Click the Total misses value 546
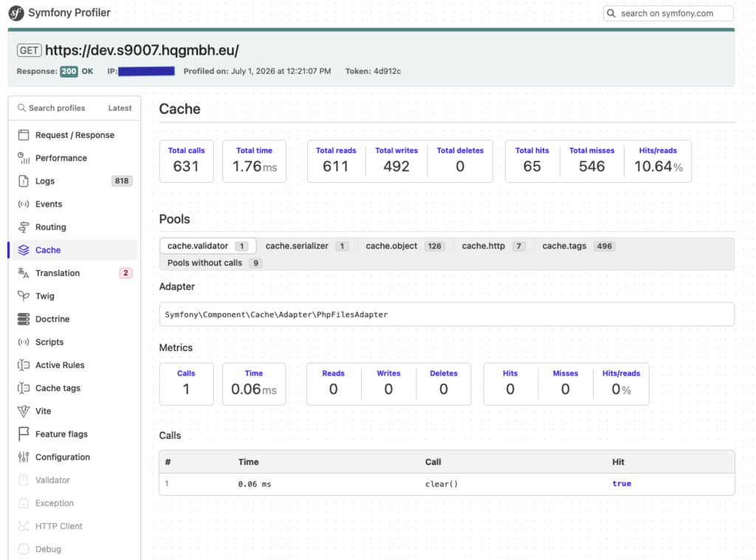756x560 pixels. [x=591, y=166]
